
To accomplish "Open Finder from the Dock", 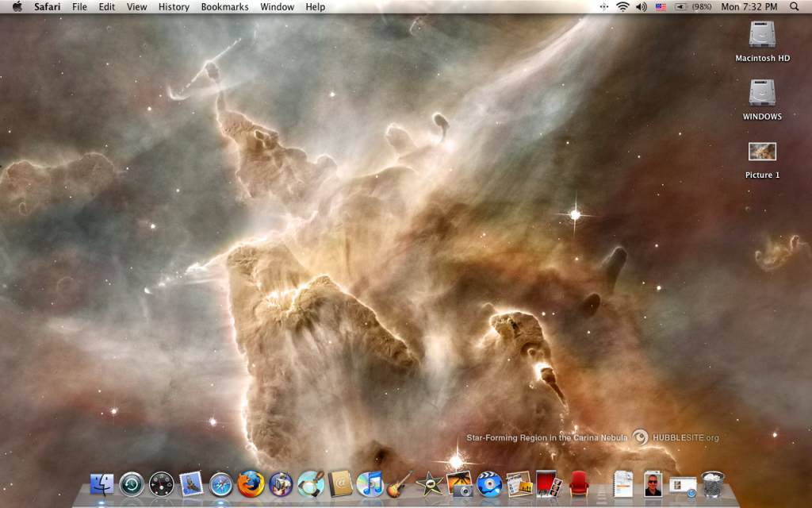I will [101, 485].
